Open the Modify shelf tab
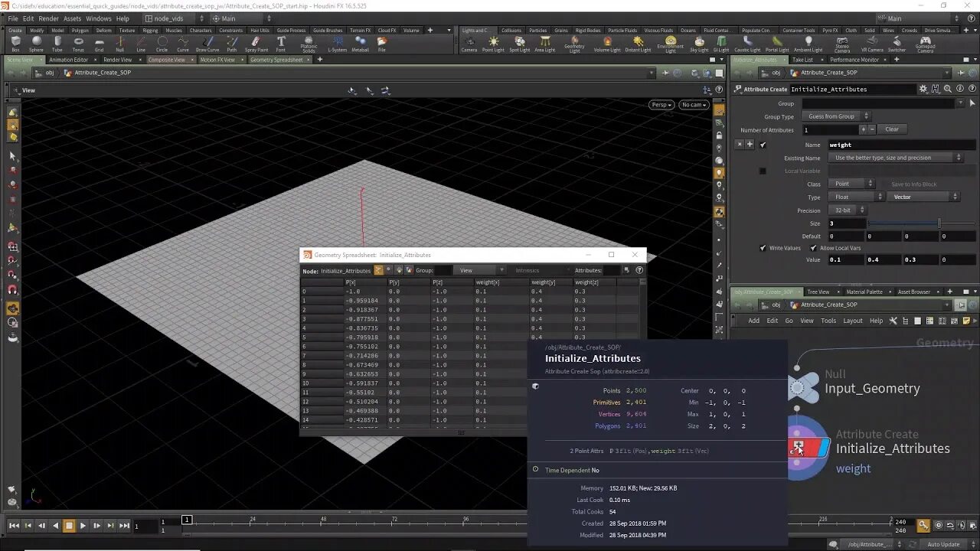Screen dimensions: 980x551 (x=37, y=31)
